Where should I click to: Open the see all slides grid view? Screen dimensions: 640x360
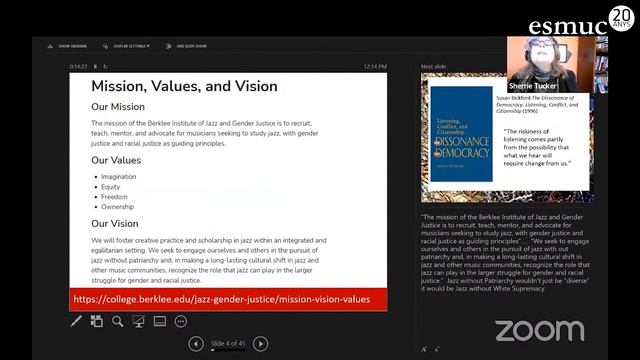click(x=97, y=321)
